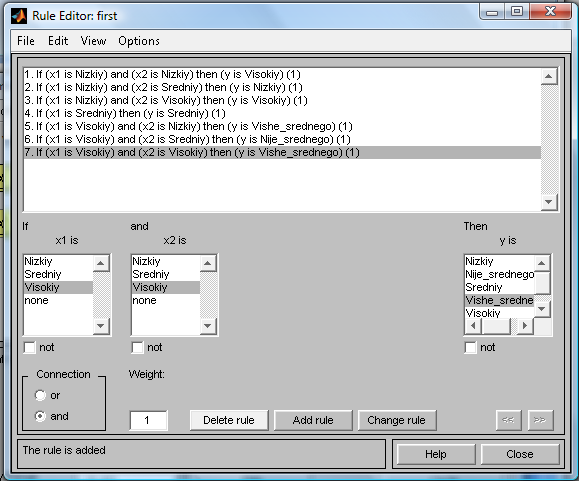
Task: Choose Visokiy in the x2 list
Action: pyautogui.click(x=166, y=287)
